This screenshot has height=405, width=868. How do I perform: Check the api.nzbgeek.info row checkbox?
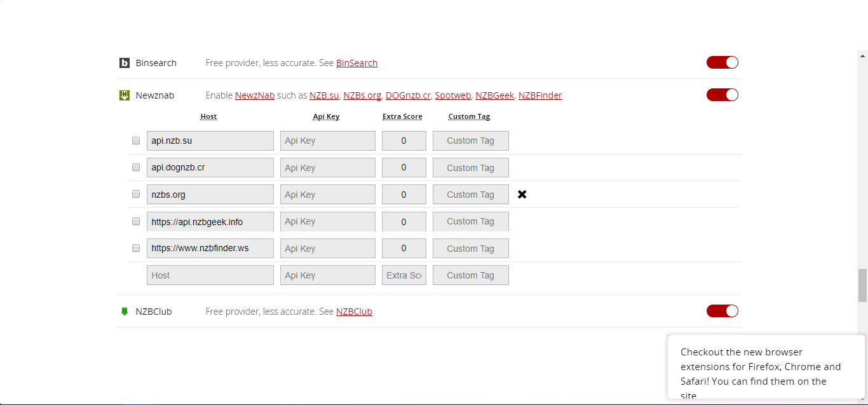136,221
